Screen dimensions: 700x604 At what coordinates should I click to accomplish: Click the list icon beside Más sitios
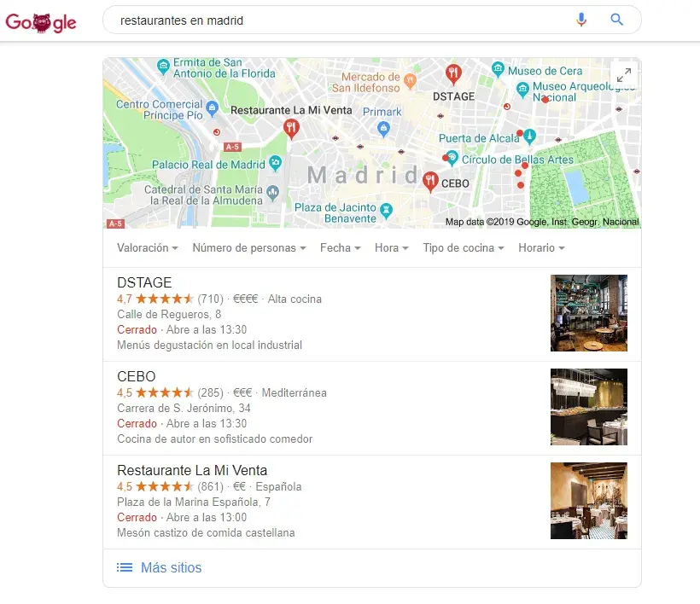tap(125, 567)
